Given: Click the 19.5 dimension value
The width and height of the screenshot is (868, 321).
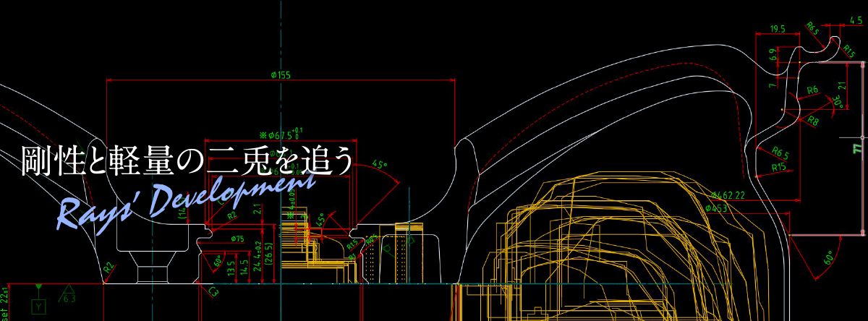Looking at the screenshot, I should pyautogui.click(x=778, y=29).
